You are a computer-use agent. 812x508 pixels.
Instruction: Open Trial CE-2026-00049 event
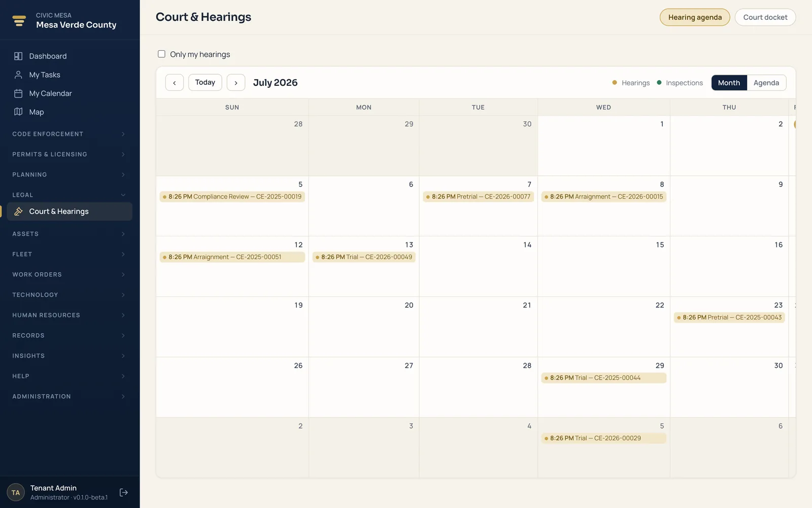click(364, 257)
